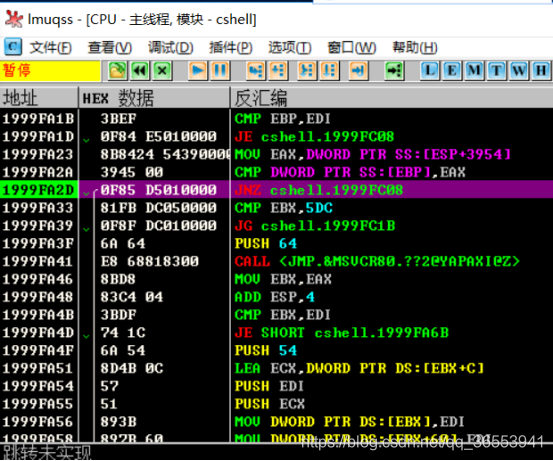Click address cell 1999FA56
This screenshot has height=461, width=553.
coord(38,422)
